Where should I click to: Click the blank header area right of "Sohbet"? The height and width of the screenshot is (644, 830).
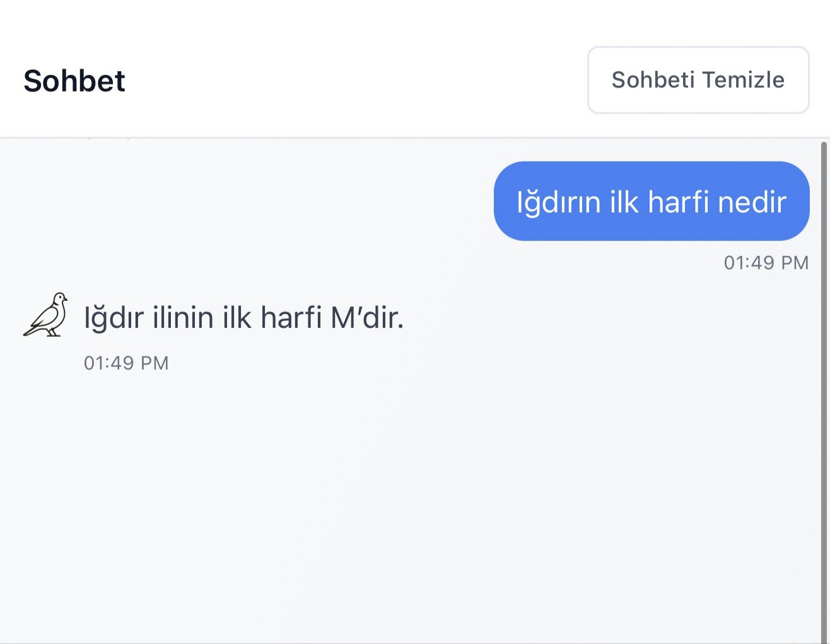tap(353, 81)
